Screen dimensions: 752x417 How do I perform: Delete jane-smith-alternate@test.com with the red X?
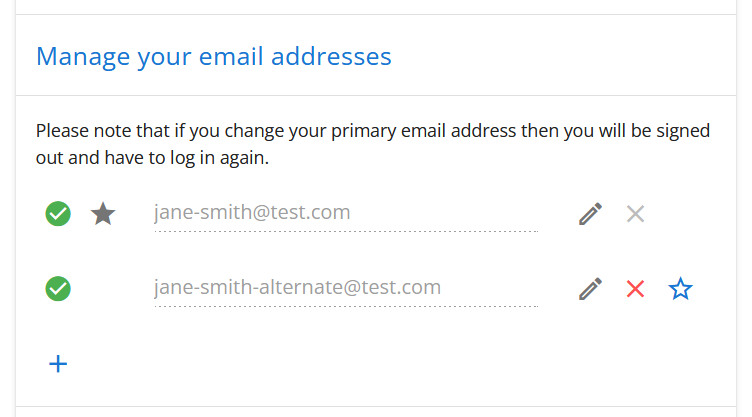pyautogui.click(x=635, y=289)
